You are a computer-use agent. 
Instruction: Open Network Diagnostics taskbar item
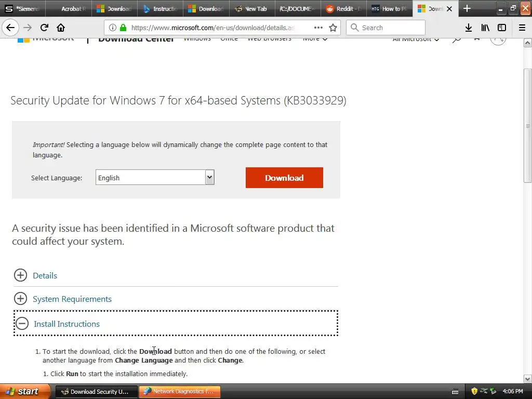click(x=179, y=392)
